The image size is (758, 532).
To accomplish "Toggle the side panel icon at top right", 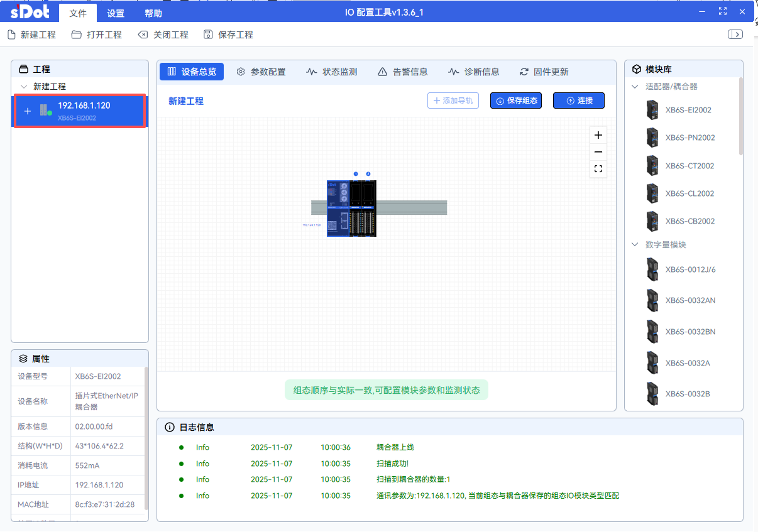I will point(735,35).
